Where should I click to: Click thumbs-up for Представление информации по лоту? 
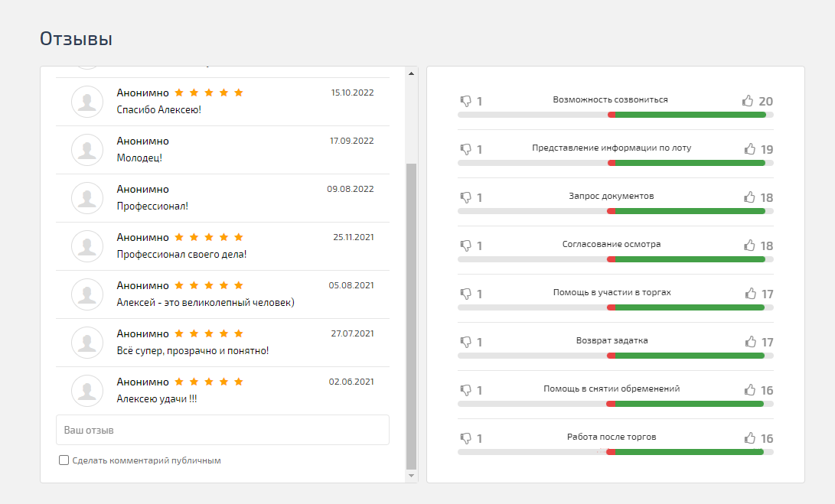point(749,149)
